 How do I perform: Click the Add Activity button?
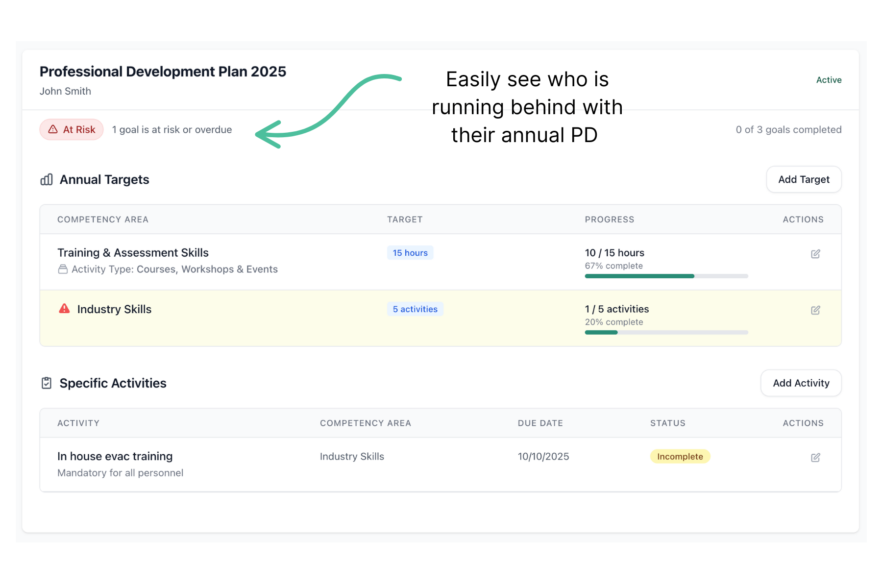point(801,383)
